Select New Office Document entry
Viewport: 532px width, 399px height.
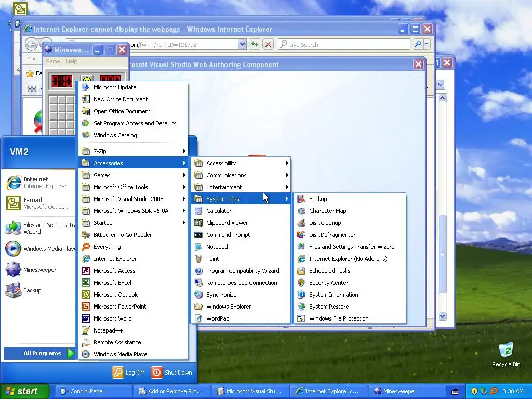[133, 99]
